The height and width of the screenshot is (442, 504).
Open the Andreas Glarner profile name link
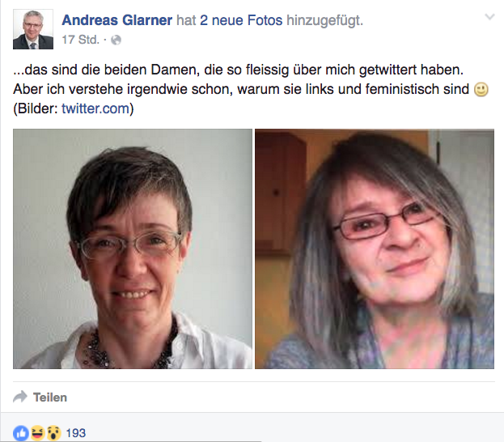117,20
